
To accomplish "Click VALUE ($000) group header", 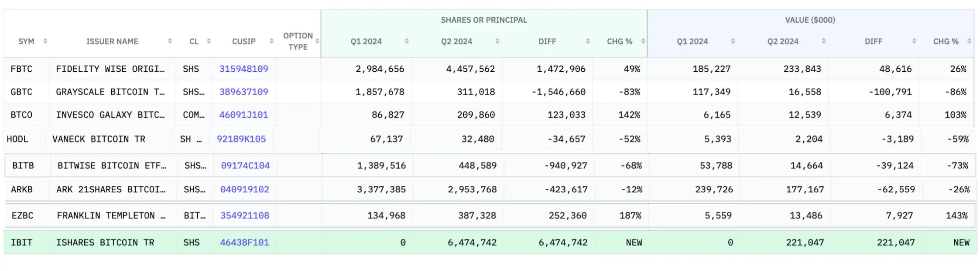I will coord(810,20).
